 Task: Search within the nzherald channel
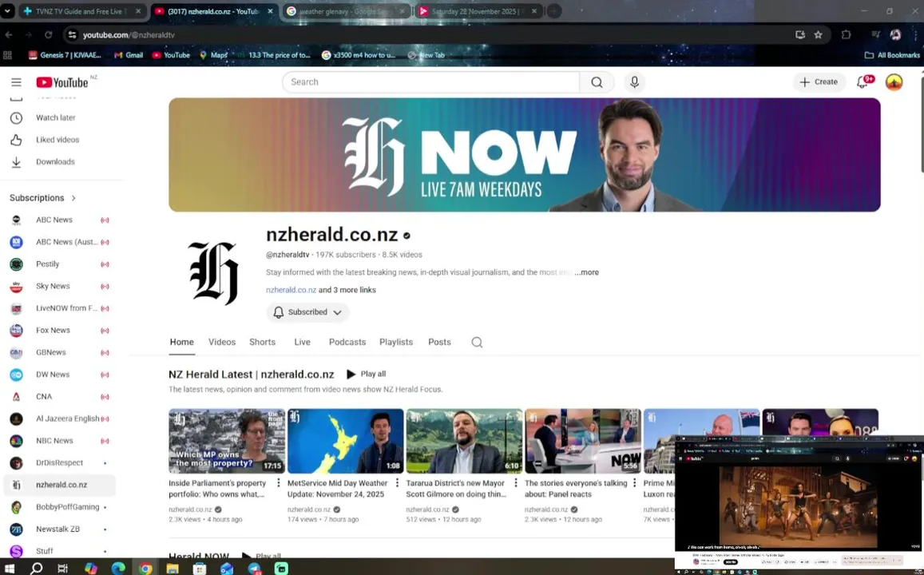[x=477, y=343]
